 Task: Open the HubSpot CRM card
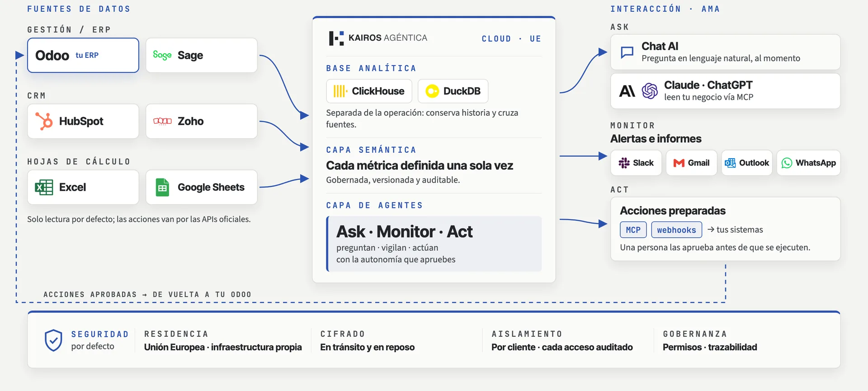(x=83, y=121)
